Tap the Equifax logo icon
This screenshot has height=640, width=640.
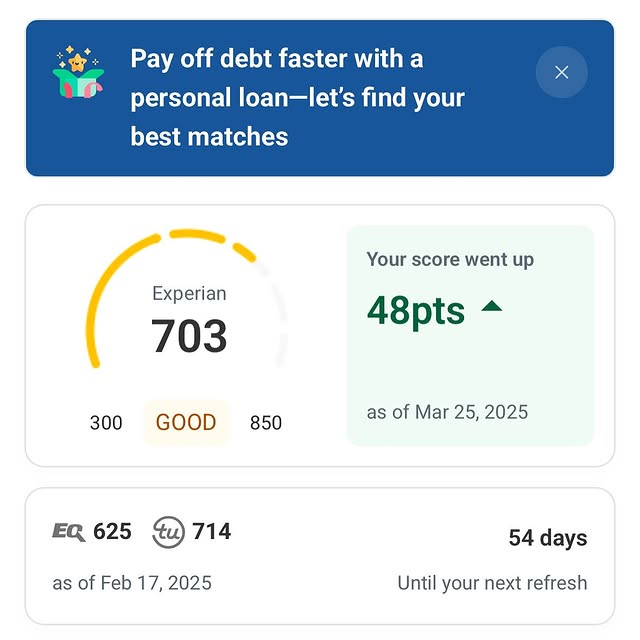[68, 532]
